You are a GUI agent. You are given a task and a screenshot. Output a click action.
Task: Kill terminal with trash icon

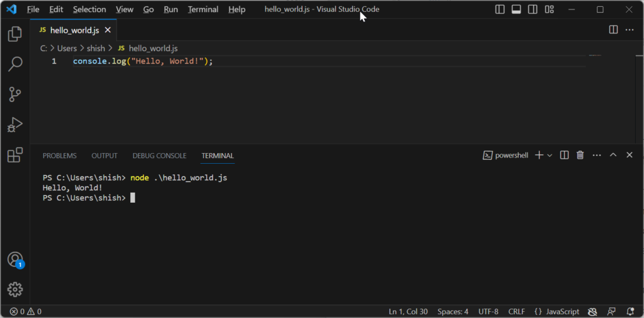pyautogui.click(x=580, y=155)
